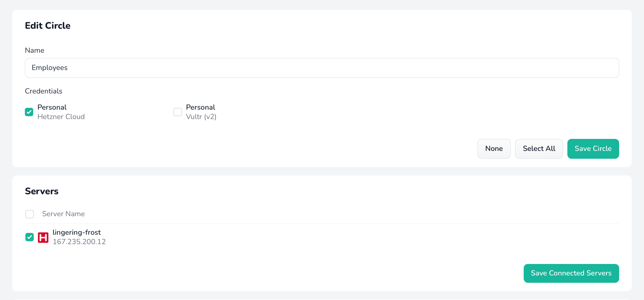The width and height of the screenshot is (644, 300).
Task: Click the Hetzner Cloud provider text
Action: (x=61, y=117)
